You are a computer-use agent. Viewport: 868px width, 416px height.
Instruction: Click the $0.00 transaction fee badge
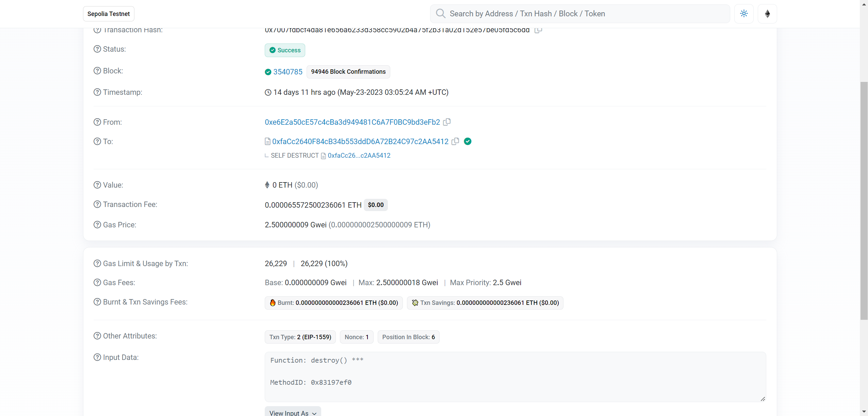point(376,205)
